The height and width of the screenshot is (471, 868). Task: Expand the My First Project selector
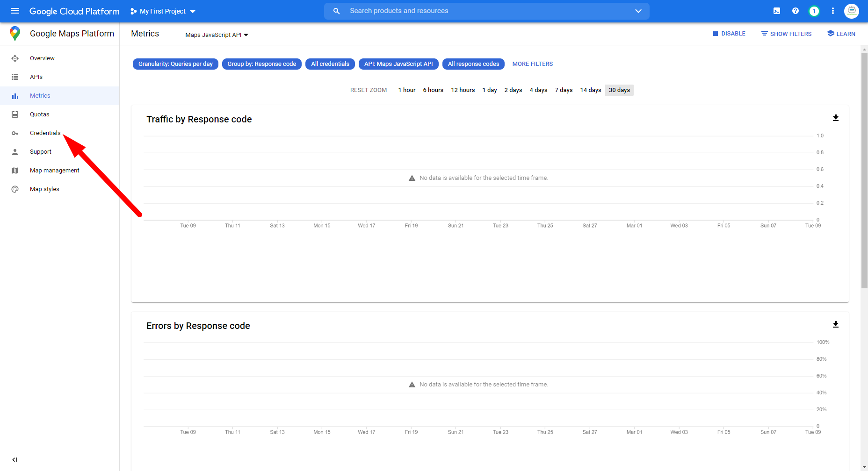[163, 11]
